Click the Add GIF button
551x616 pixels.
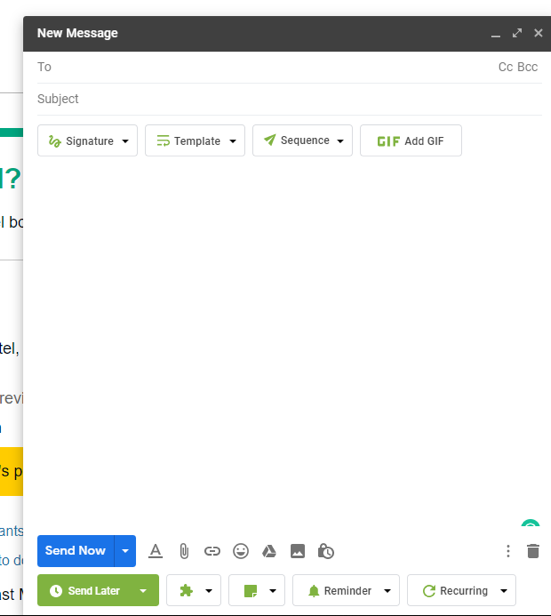click(x=411, y=141)
